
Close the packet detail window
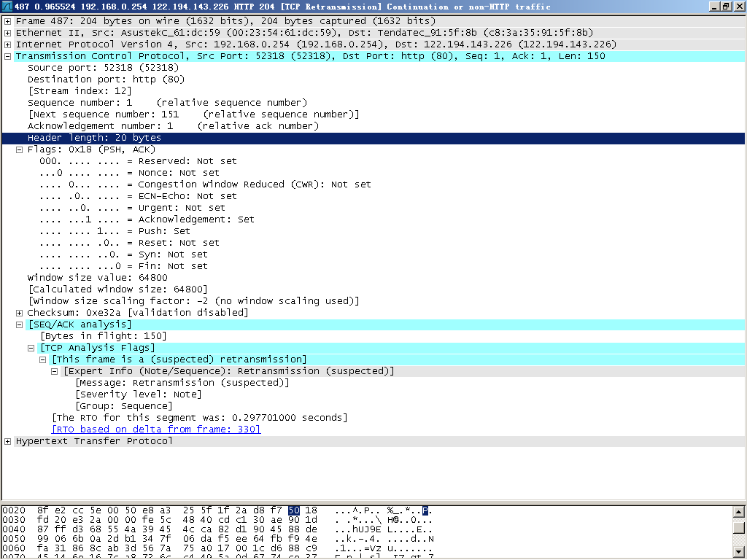738,7
